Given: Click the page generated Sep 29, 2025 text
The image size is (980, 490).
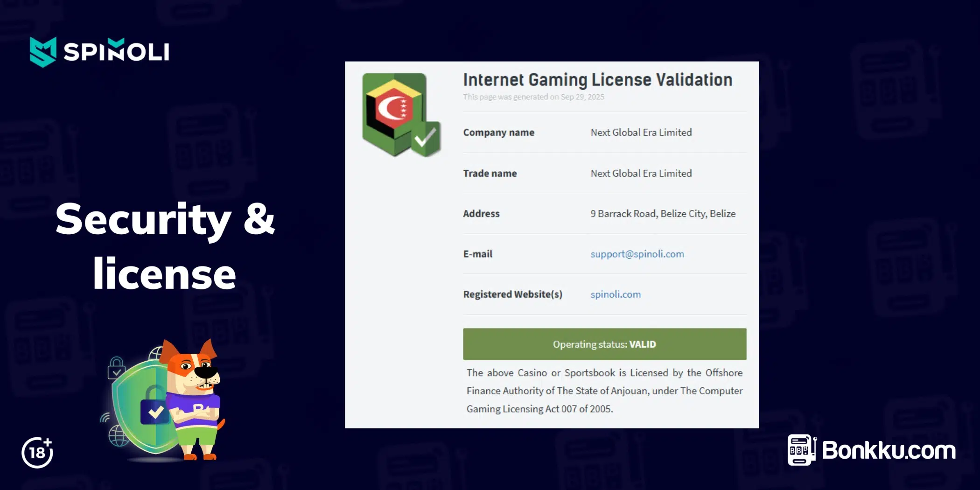Looking at the screenshot, I should 533,97.
